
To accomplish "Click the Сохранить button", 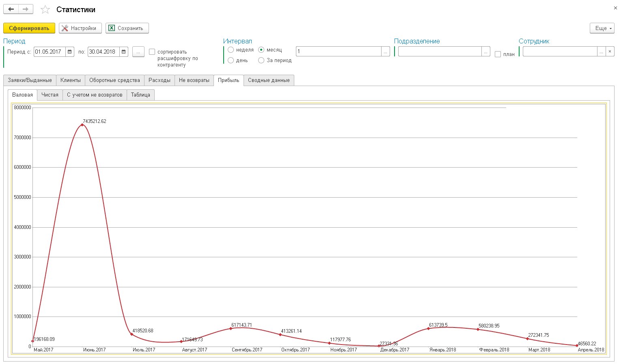I will click(127, 28).
